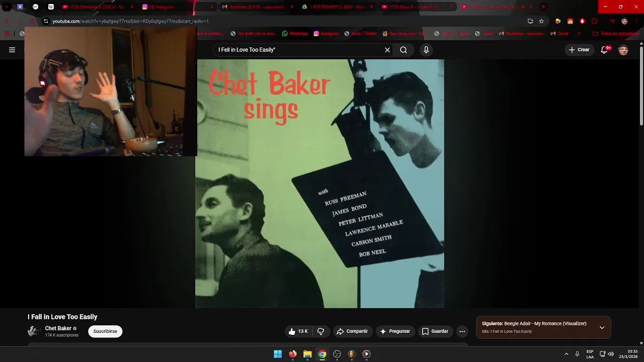
Task: Switch to the Entrevista a COSCU tab
Action: click(x=98, y=7)
